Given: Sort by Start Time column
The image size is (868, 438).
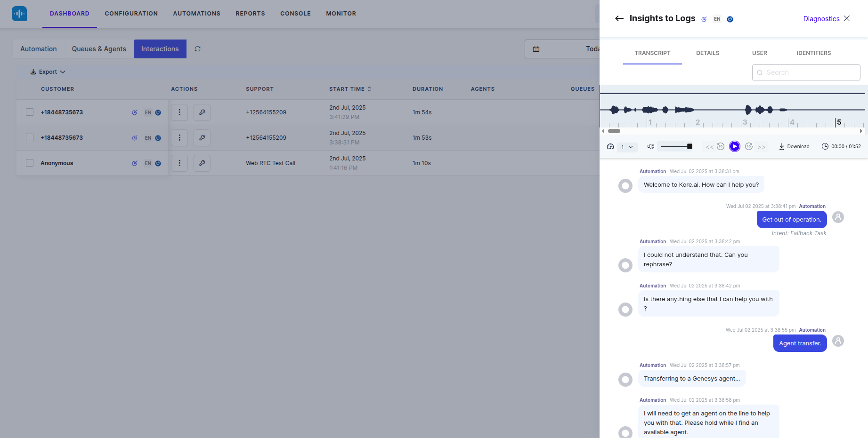Looking at the screenshot, I should 350,89.
